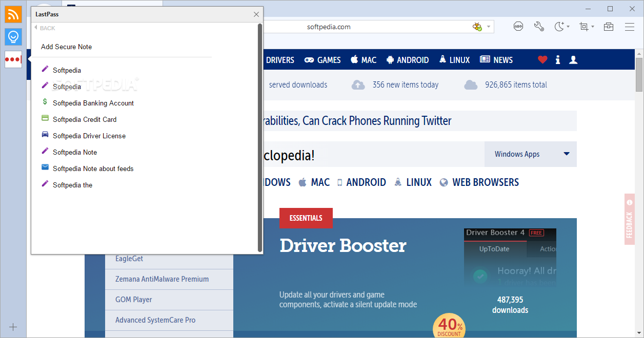
Task: Open the RSS feed reader sidebar icon
Action: tap(13, 14)
